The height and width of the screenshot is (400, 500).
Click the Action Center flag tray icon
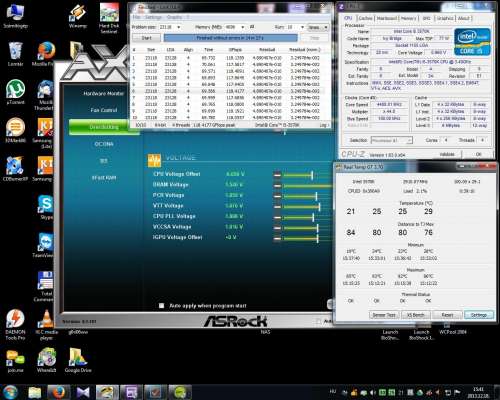coord(457,393)
